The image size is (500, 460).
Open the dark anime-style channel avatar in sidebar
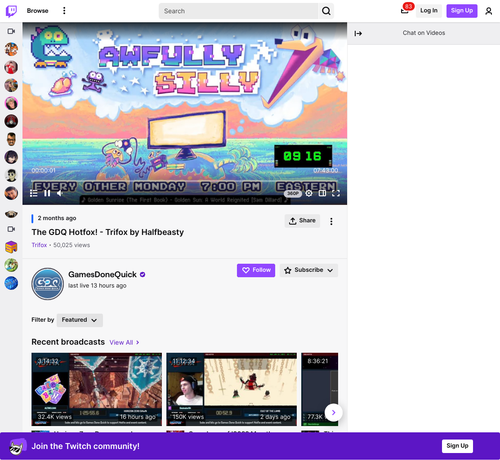coord(11,157)
